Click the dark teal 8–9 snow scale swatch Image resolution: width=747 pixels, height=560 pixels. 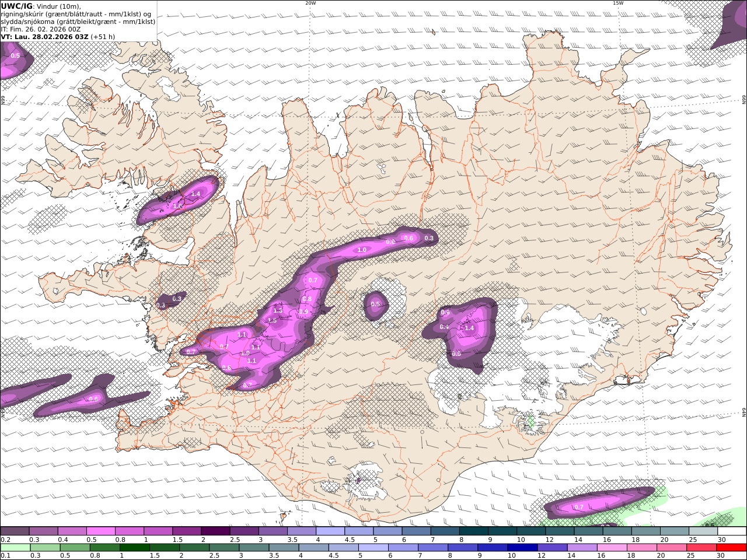pos(474,531)
